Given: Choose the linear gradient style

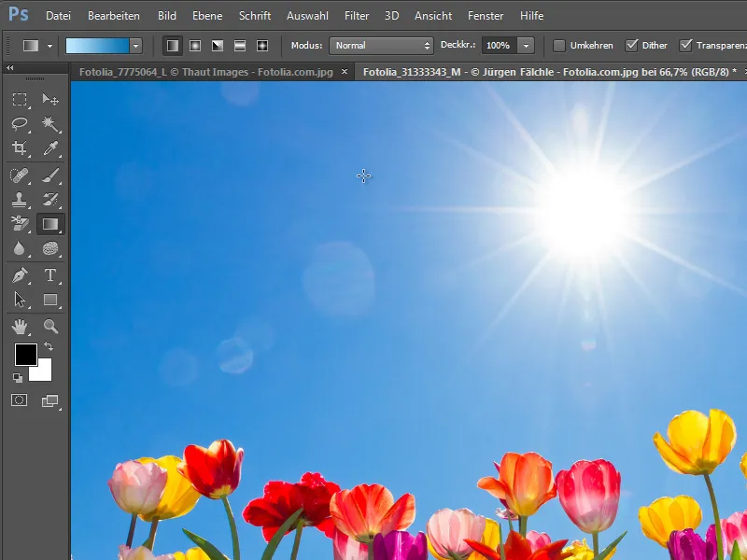Looking at the screenshot, I should 173,46.
